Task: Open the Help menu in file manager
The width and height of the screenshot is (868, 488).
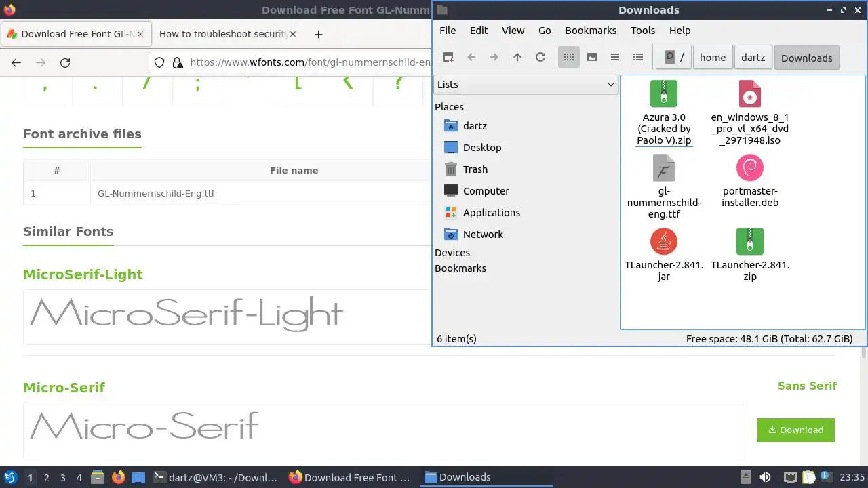Action: (679, 30)
